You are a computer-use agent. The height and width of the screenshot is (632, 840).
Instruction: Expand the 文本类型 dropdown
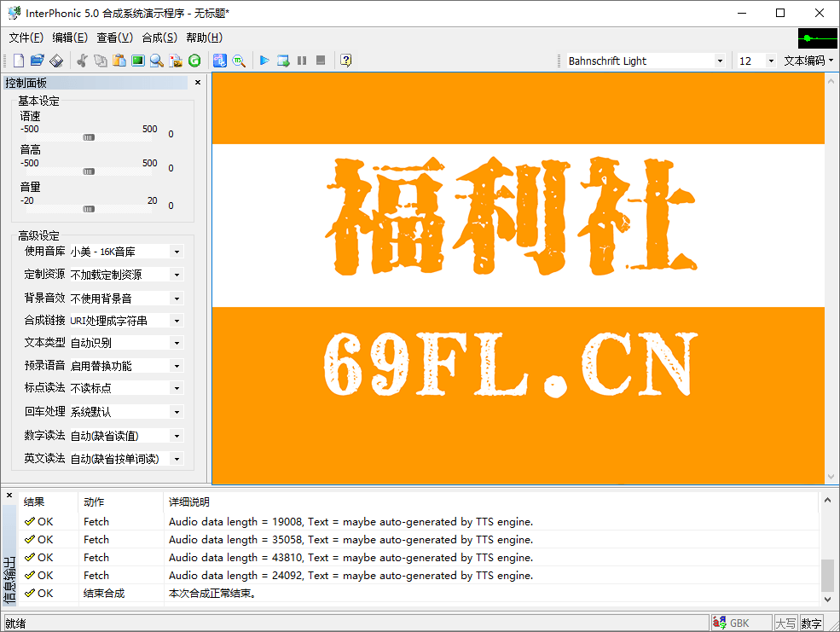(x=177, y=343)
